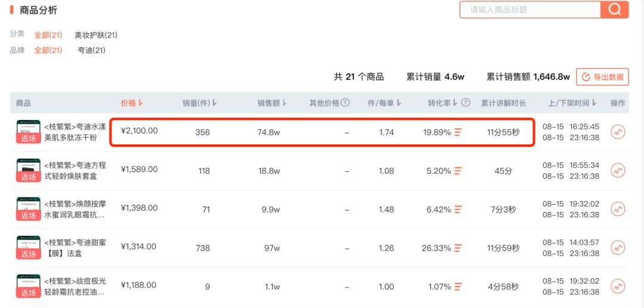644x308 pixels.
Task: Click thumbnail of 焕颜按摩水蜜润乳眼霜 product
Action: 29,210
